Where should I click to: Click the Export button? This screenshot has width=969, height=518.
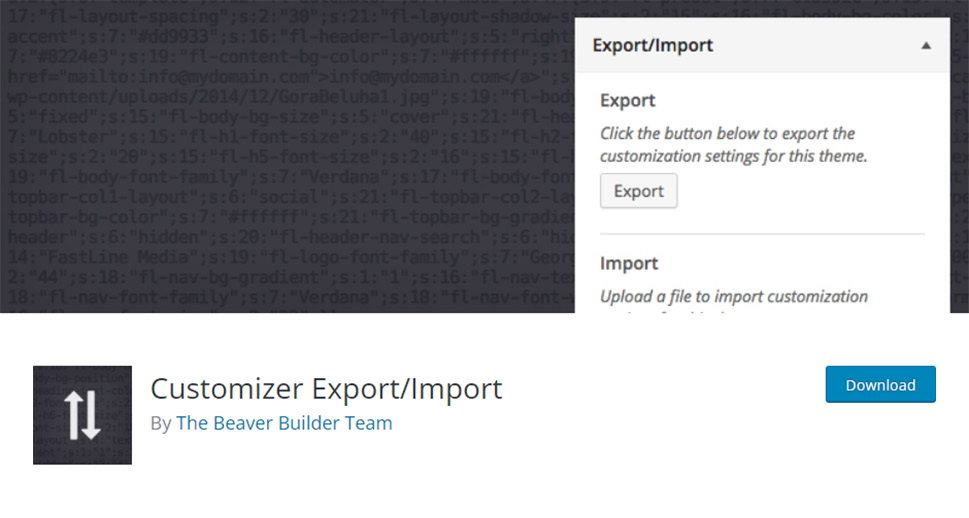tap(638, 191)
